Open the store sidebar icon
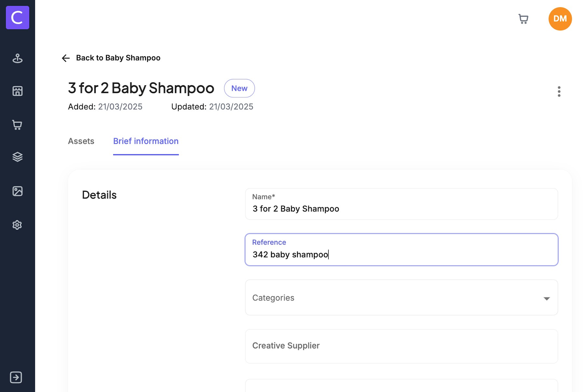Viewport: 586px width, 392px height. tap(17, 91)
